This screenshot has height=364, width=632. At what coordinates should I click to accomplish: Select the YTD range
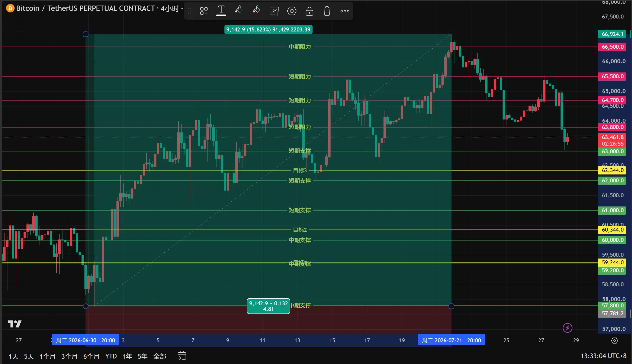point(111,356)
